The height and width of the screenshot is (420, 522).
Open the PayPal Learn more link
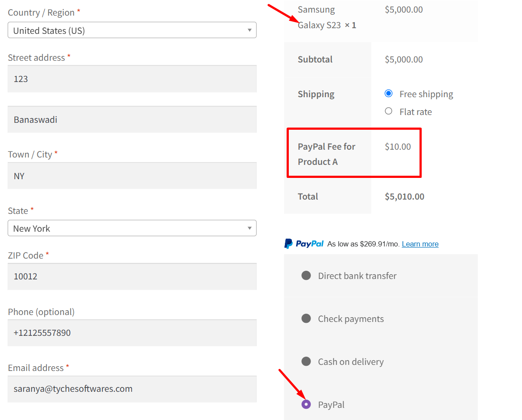click(x=420, y=244)
